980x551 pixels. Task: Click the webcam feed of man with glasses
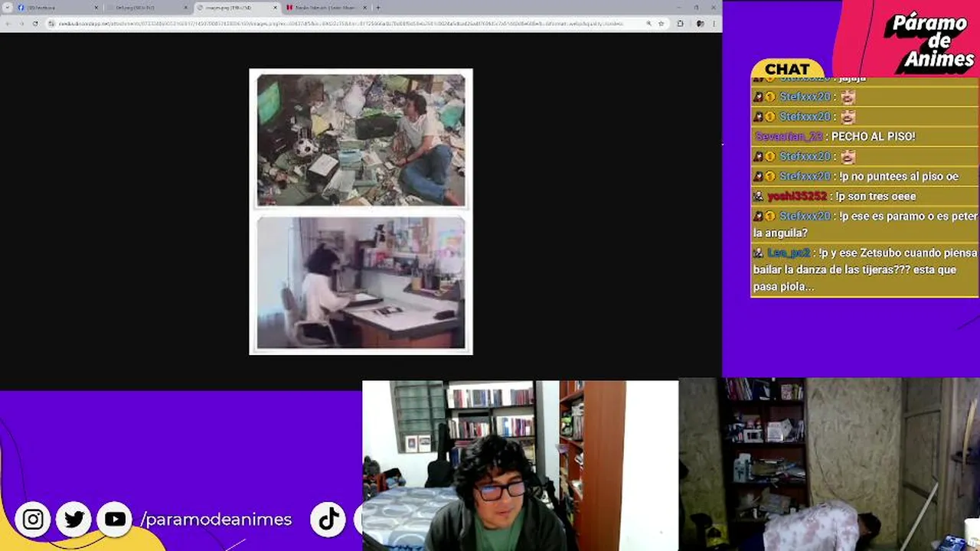pyautogui.click(x=520, y=465)
